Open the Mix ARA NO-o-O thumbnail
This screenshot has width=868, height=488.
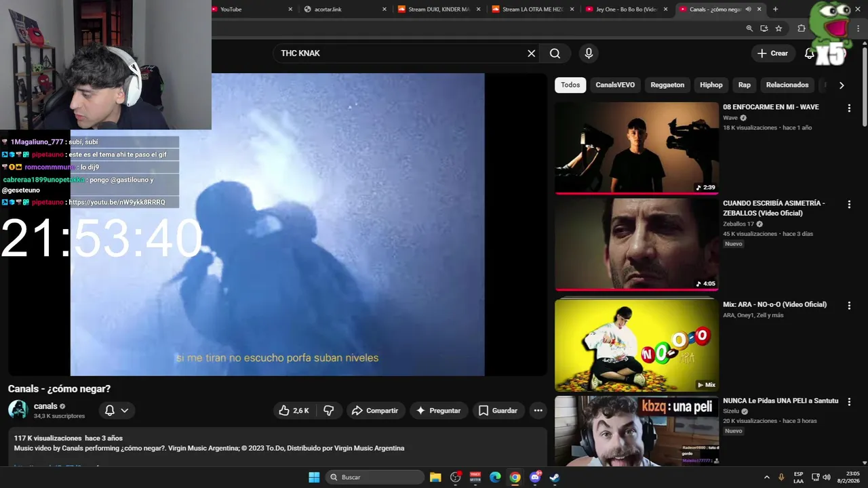pyautogui.click(x=637, y=345)
